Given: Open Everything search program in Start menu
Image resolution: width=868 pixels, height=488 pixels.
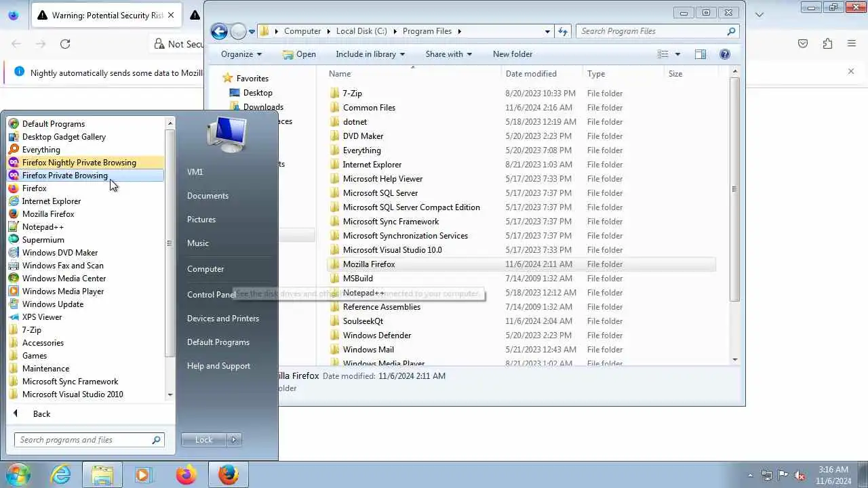Looking at the screenshot, I should pos(85,150).
